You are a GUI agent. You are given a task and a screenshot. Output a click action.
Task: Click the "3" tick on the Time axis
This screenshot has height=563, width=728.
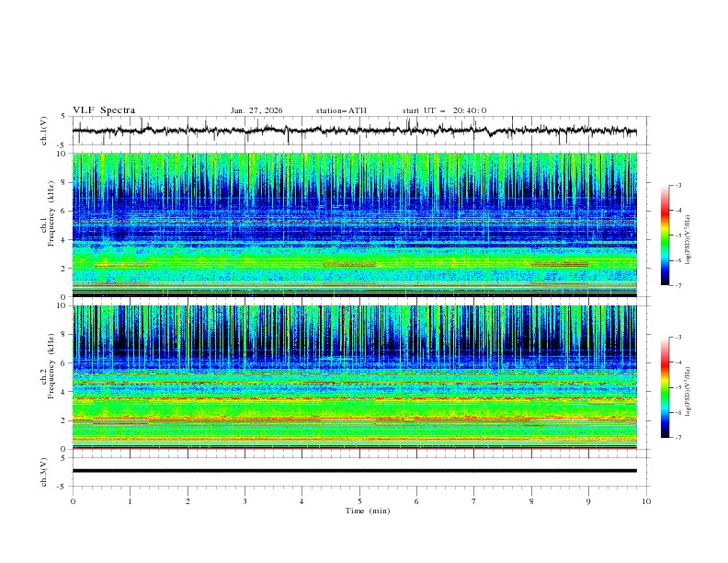245,501
